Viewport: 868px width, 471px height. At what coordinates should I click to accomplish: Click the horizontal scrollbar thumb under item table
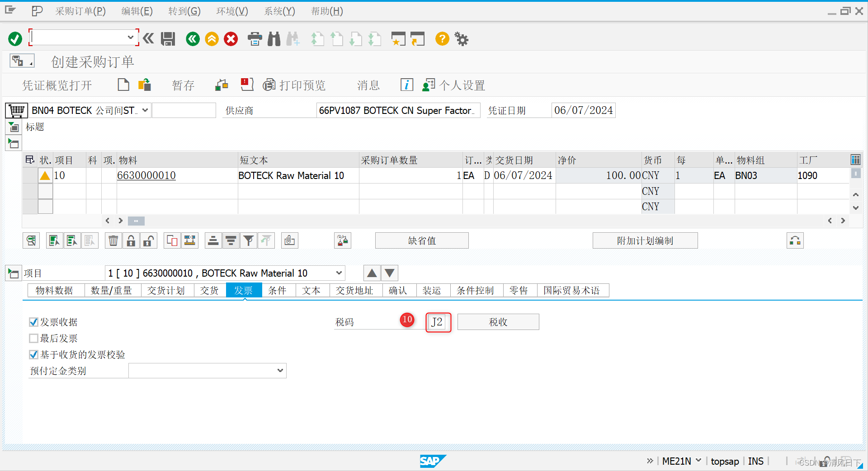136,221
